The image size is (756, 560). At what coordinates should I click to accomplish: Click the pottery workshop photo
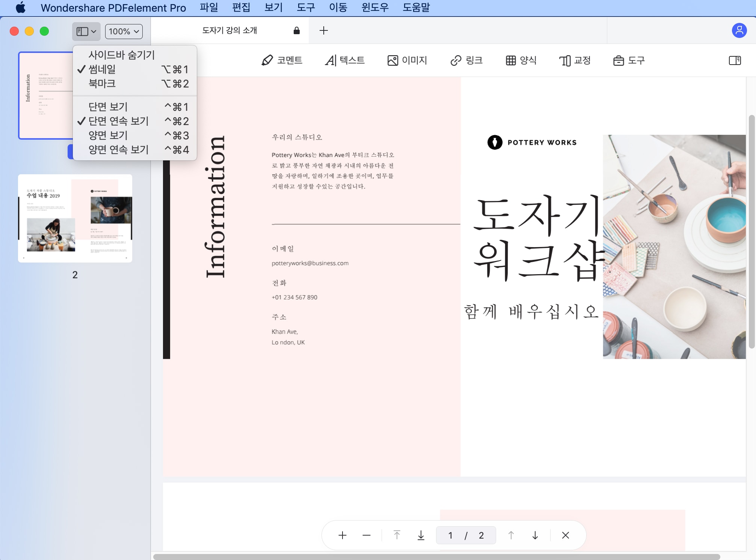click(x=674, y=247)
